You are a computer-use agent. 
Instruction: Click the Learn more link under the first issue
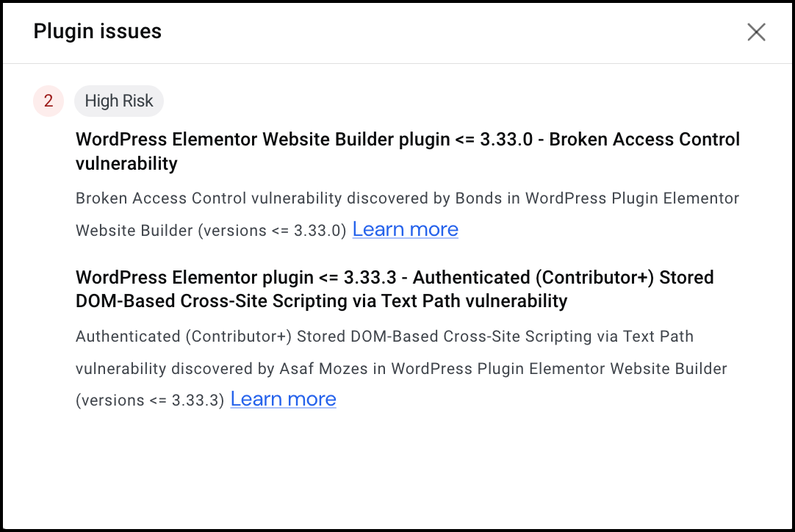(405, 229)
